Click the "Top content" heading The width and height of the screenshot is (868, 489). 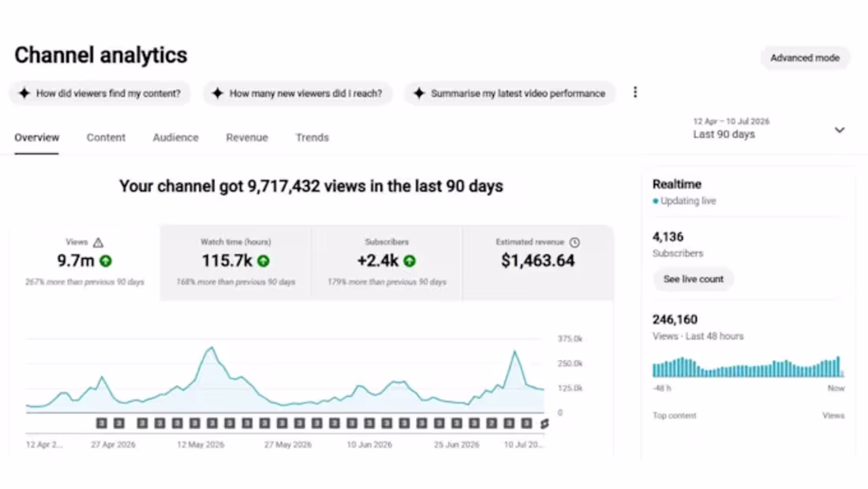pos(674,416)
